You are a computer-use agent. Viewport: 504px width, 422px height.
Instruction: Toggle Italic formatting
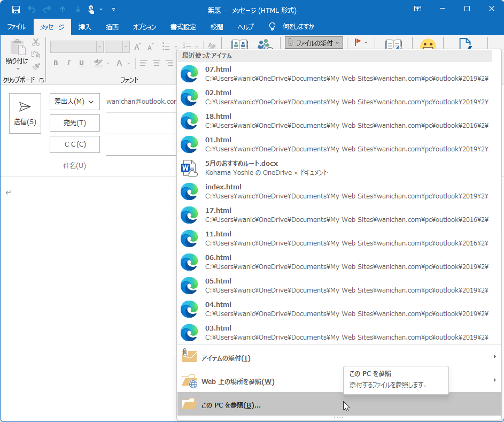[68, 63]
